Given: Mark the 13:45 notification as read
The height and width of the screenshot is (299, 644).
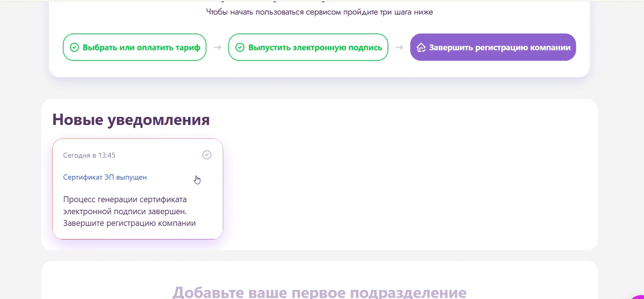Looking at the screenshot, I should [206, 155].
